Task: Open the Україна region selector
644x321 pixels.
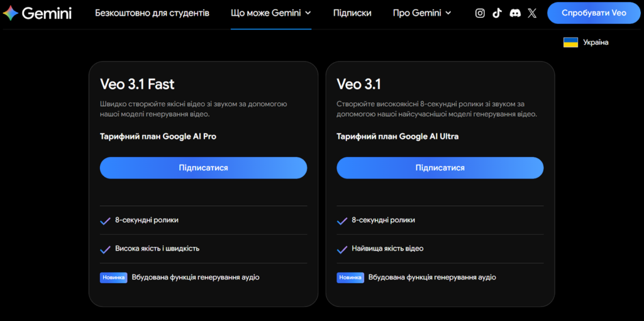Action: click(595, 43)
